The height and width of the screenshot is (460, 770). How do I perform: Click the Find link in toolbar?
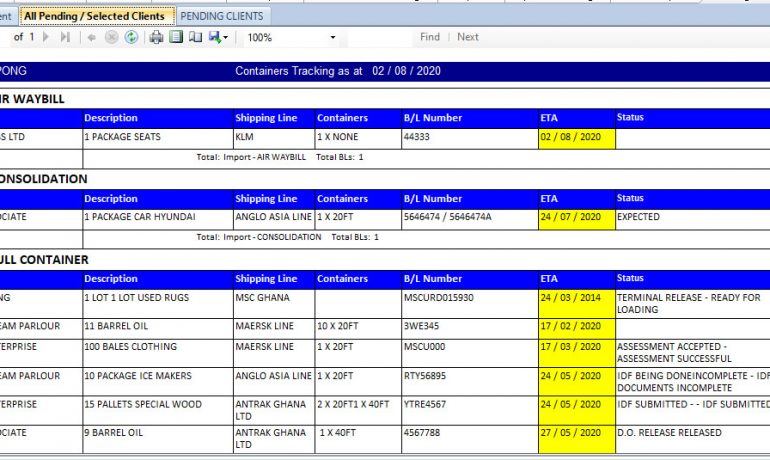pyautogui.click(x=430, y=37)
